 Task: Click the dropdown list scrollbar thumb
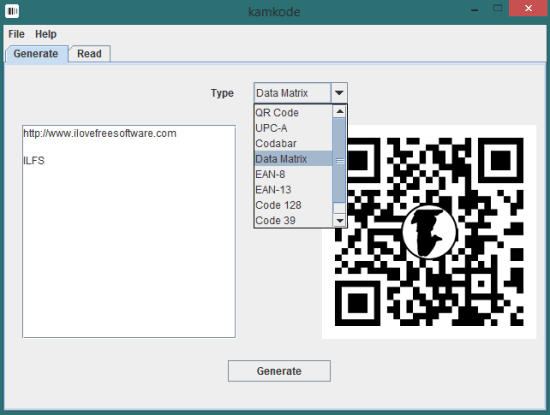coord(340,160)
